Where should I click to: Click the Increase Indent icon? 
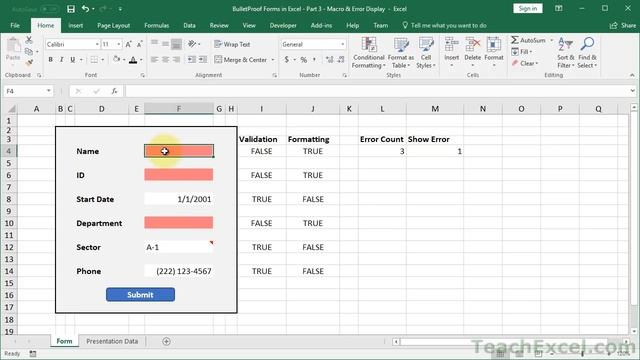(202, 60)
